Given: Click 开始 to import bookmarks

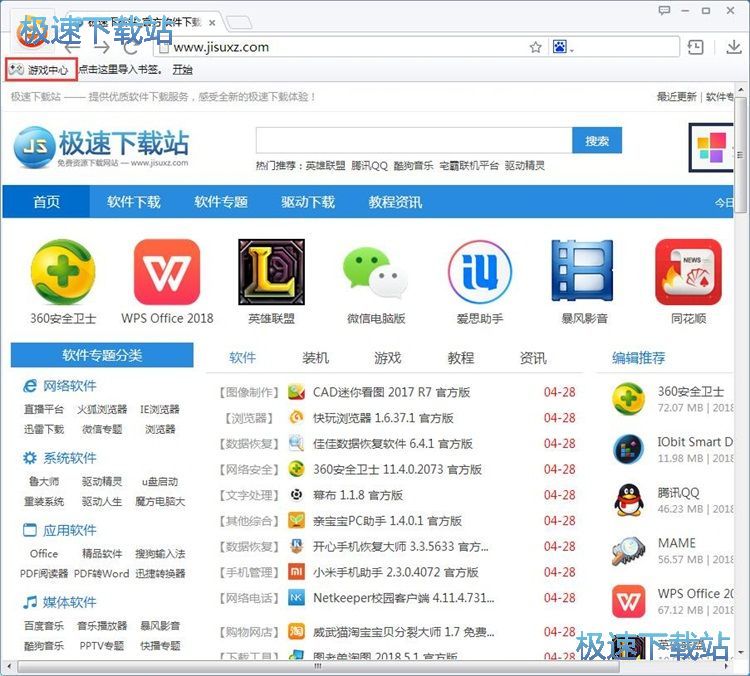Looking at the screenshot, I should [182, 70].
